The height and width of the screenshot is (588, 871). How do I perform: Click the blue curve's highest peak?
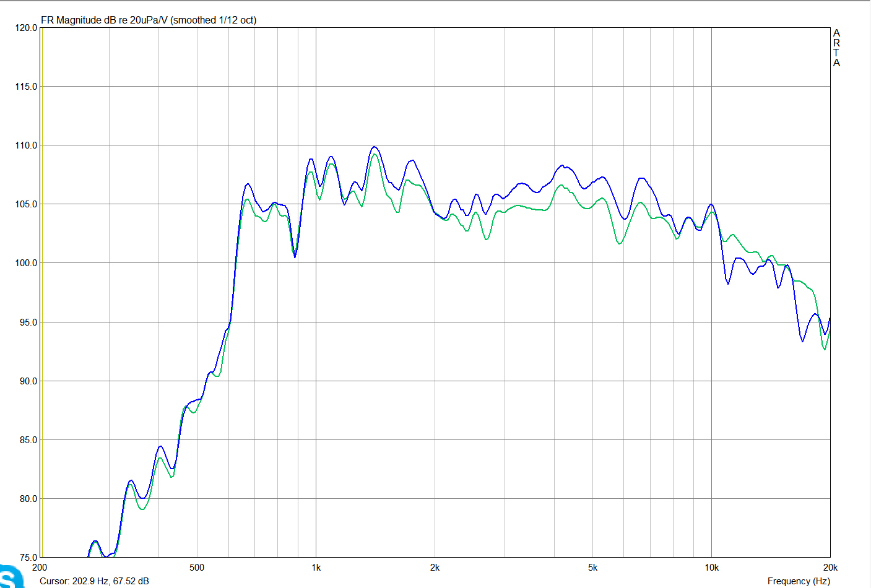point(374,147)
